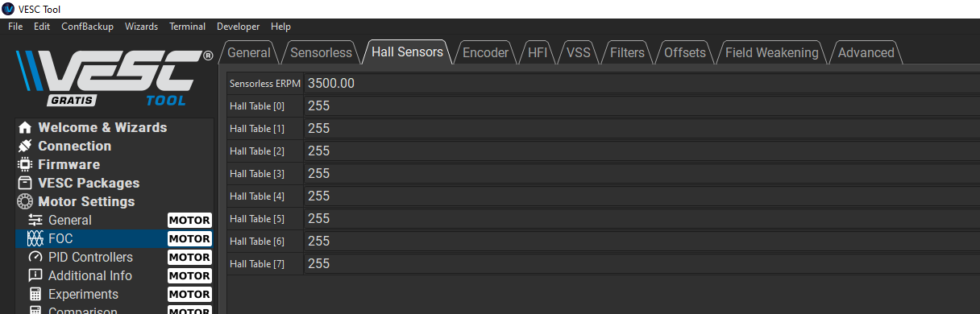Open the Terminal menu
This screenshot has width=980, height=314.
tap(187, 27)
